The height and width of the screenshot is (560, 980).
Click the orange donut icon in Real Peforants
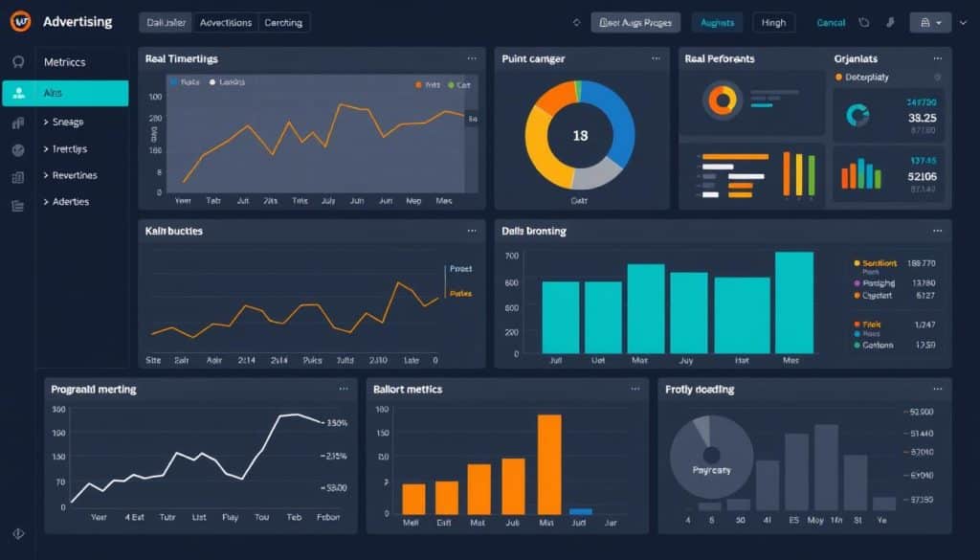(x=722, y=100)
